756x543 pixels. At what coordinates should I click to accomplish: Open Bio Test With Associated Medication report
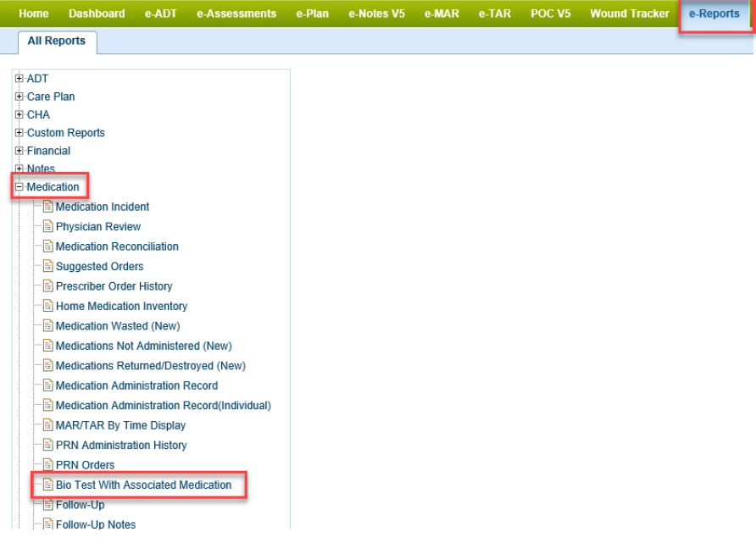(144, 485)
